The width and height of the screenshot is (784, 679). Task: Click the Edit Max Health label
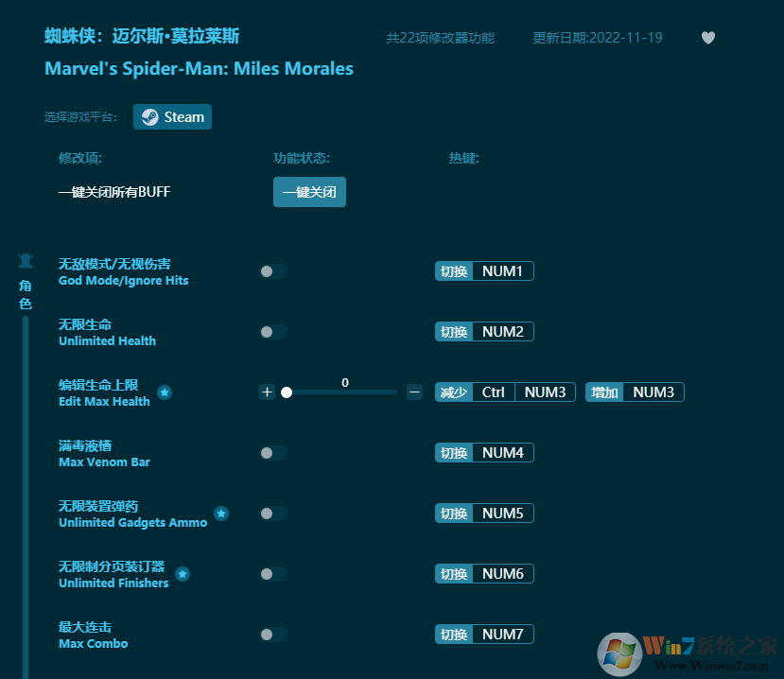[x=104, y=402]
